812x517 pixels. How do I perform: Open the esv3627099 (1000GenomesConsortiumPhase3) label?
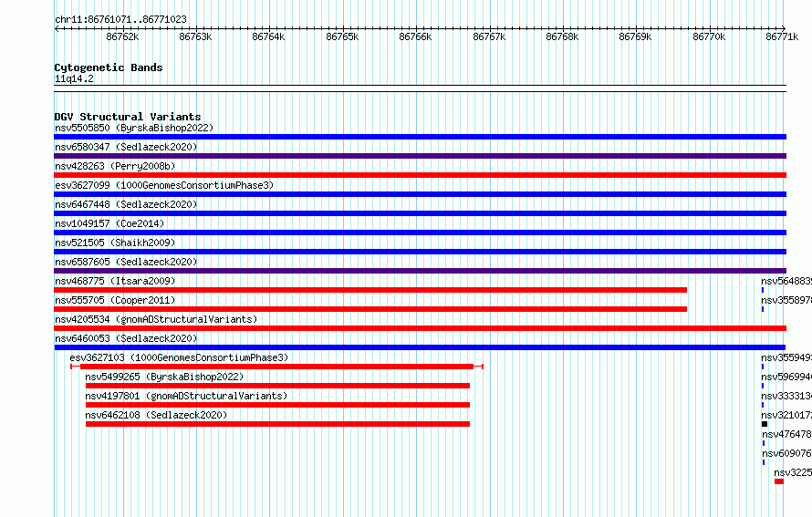[164, 185]
